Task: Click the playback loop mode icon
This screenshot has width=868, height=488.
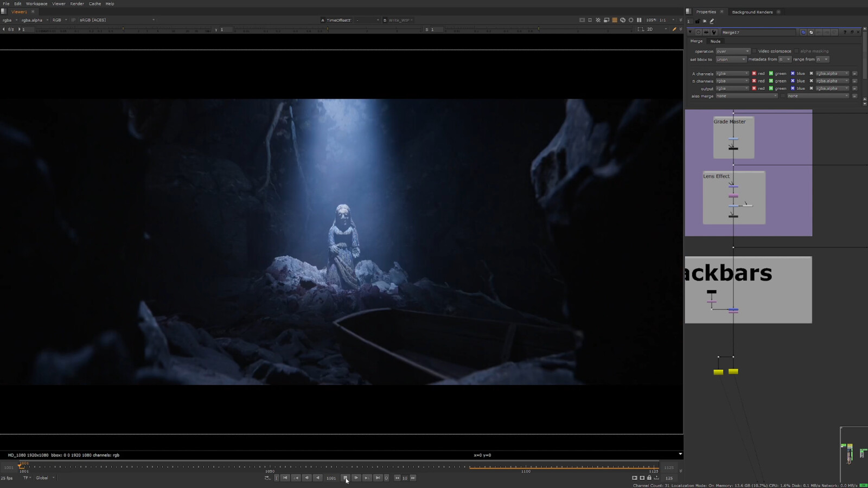Action: 267,478
